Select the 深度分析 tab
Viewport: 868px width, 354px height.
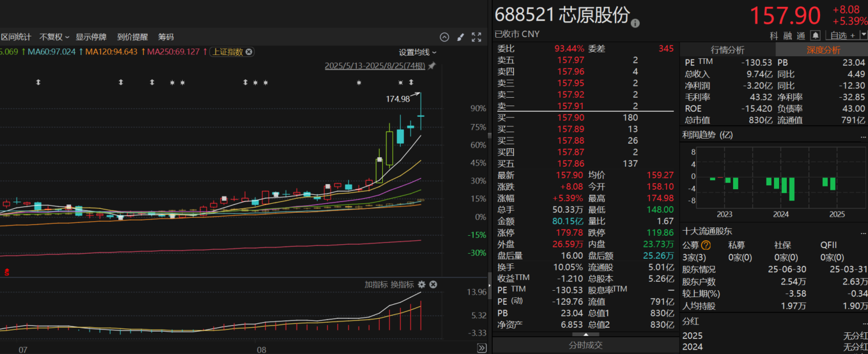[823, 50]
